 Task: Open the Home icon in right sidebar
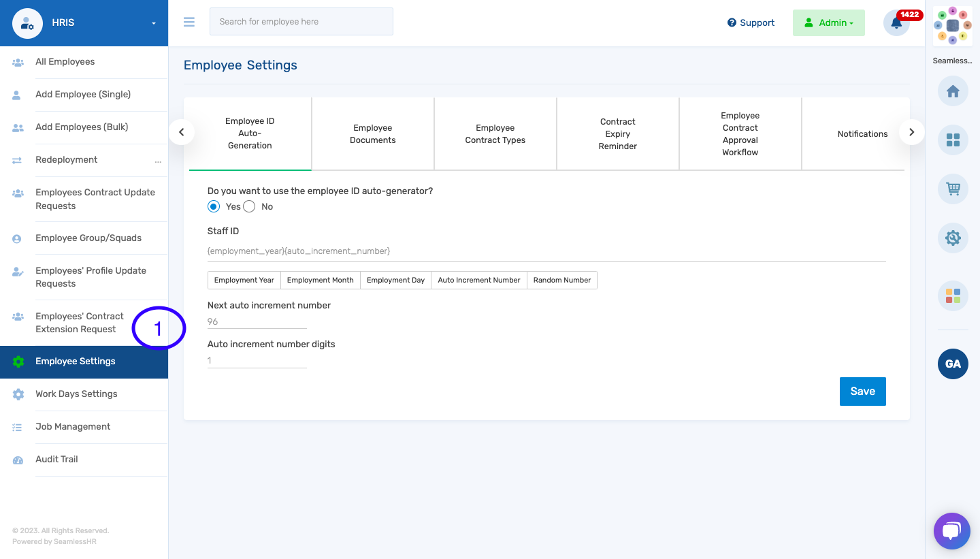coord(952,91)
